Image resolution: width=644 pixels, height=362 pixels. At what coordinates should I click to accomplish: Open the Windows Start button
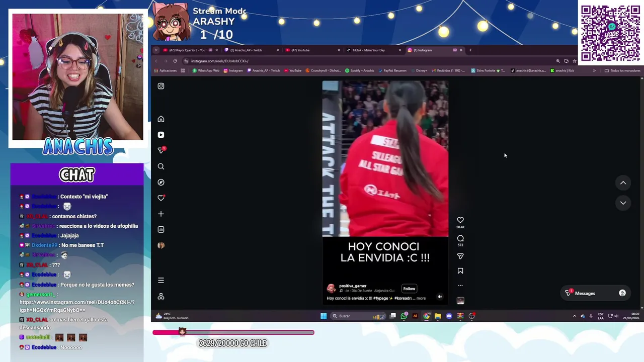pyautogui.click(x=324, y=316)
